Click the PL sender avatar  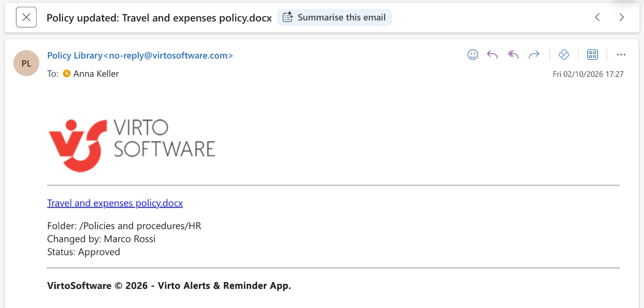pos(26,64)
